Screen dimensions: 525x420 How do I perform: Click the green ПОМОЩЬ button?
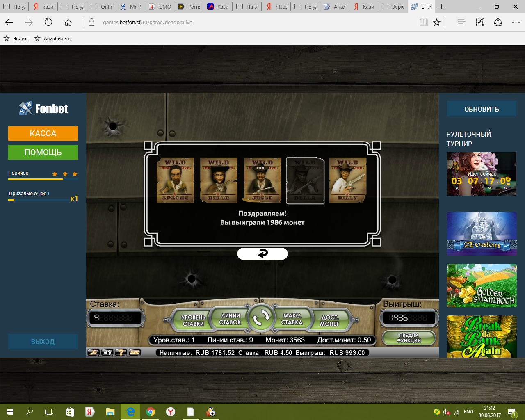coord(43,152)
